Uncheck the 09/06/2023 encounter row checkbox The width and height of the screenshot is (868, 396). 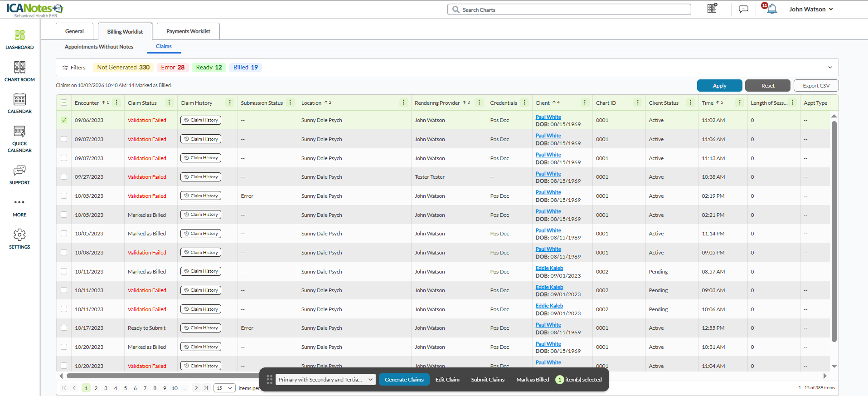coord(64,120)
